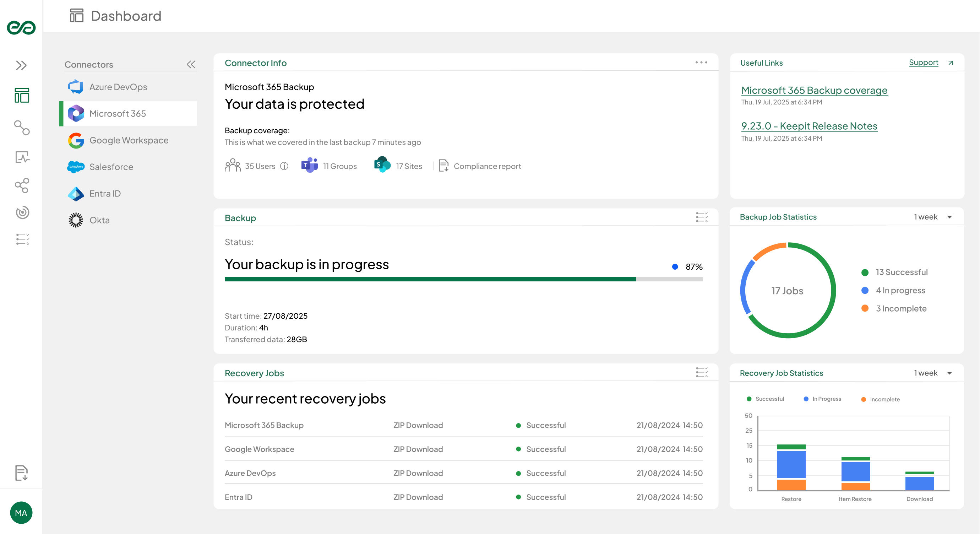Open the Connector Info three-dot menu

point(701,63)
